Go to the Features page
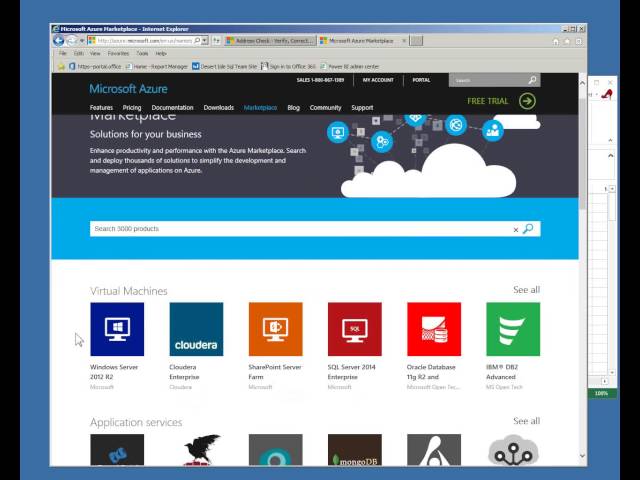Screen dimensions: 640x480 click(x=101, y=107)
